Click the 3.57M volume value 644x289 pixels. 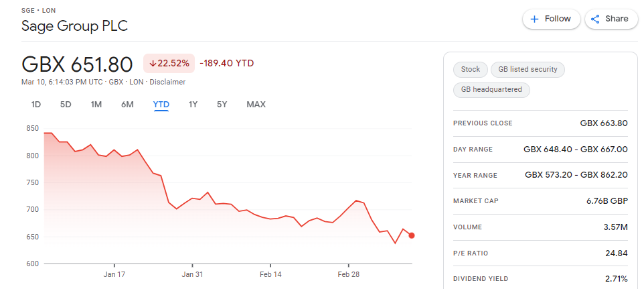tap(617, 227)
